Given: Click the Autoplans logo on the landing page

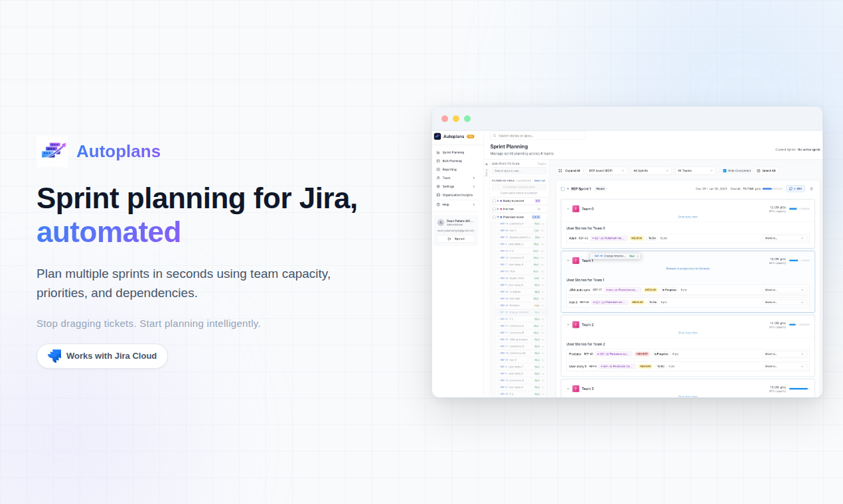Looking at the screenshot, I should [52, 151].
